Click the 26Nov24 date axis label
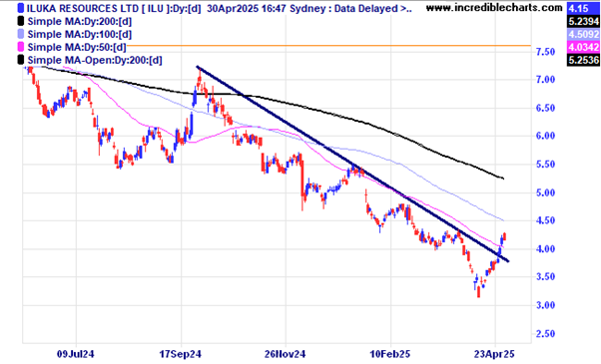This screenshot has width=601, height=364. click(x=286, y=354)
